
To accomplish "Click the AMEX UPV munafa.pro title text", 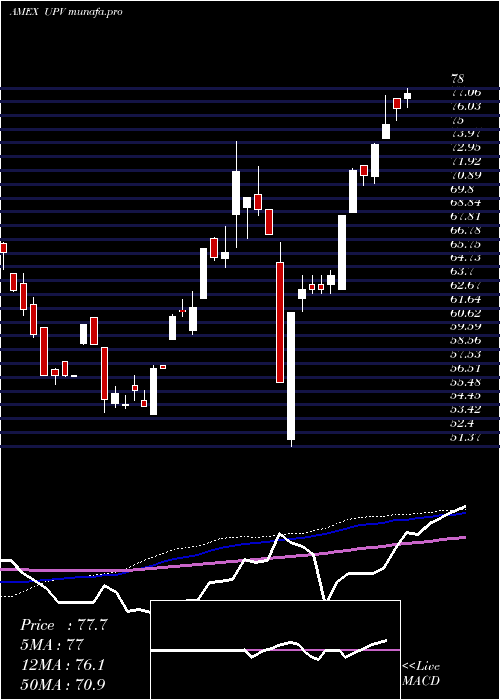I will click(66, 12).
